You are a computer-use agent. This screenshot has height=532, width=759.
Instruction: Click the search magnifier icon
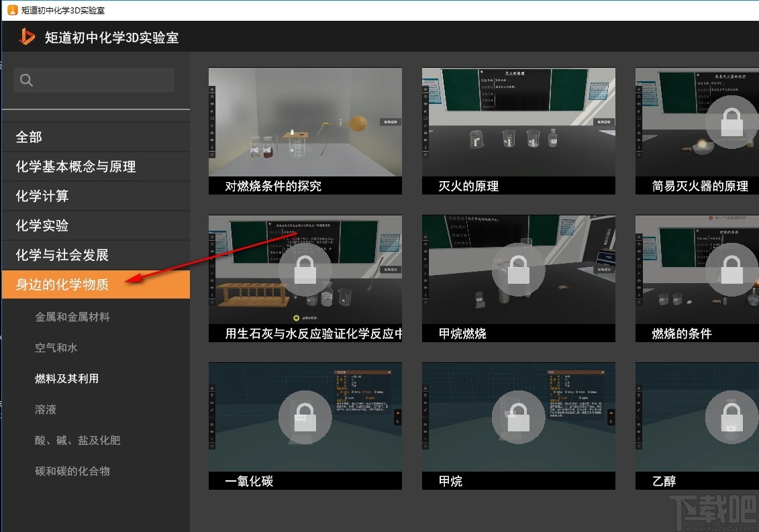26,79
